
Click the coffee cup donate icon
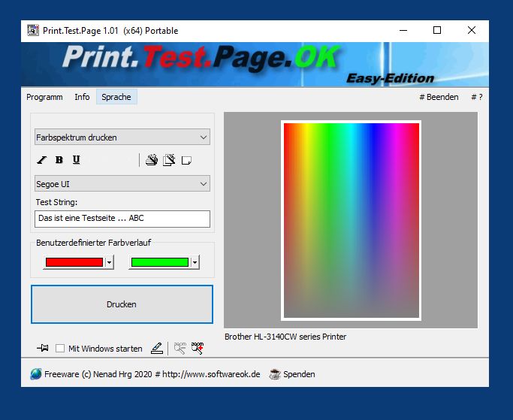275,374
